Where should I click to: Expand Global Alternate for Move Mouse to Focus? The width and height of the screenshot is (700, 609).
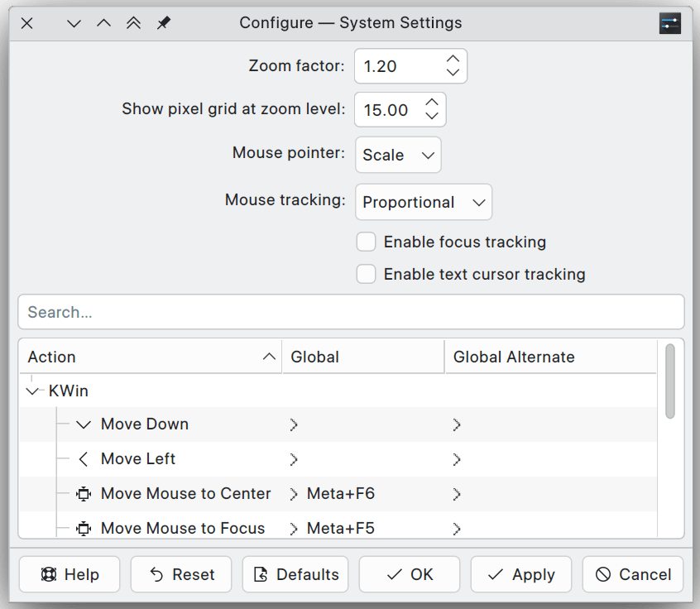tap(456, 529)
